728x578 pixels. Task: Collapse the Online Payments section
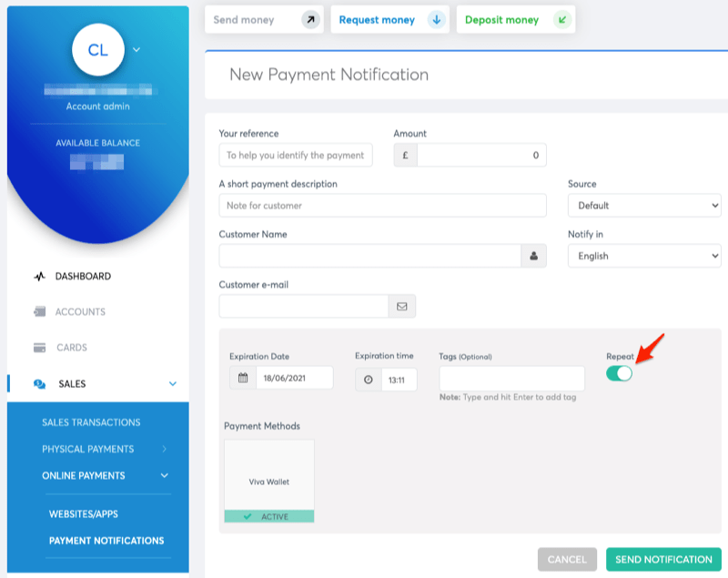96,475
